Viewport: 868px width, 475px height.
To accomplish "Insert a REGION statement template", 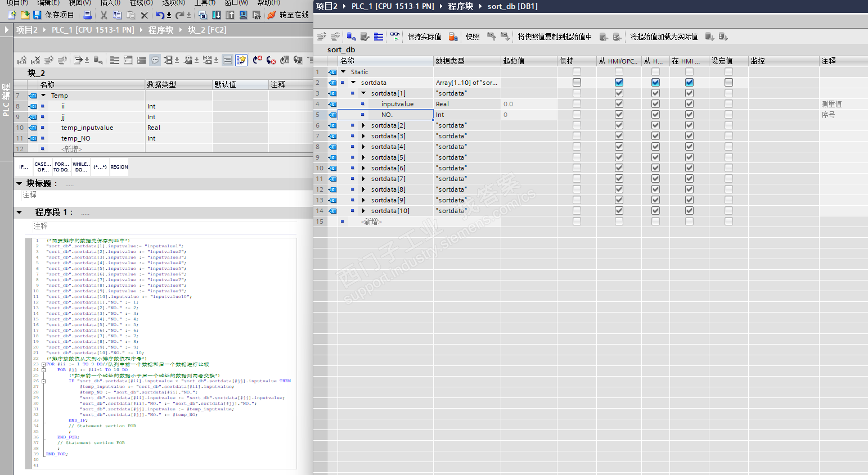I will [x=119, y=167].
